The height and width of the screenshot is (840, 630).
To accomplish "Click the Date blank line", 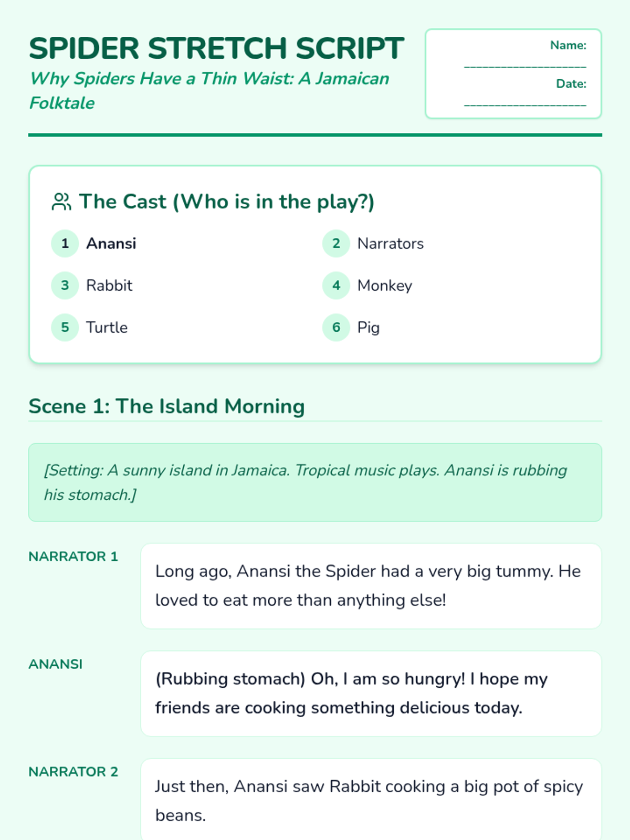I will (x=525, y=104).
